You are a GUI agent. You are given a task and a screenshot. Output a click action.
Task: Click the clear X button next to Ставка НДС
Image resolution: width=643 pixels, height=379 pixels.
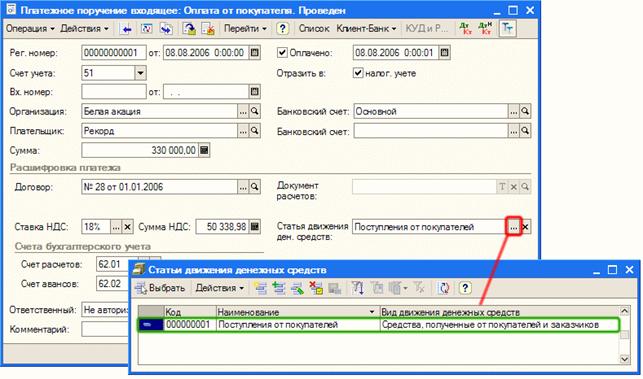128,227
